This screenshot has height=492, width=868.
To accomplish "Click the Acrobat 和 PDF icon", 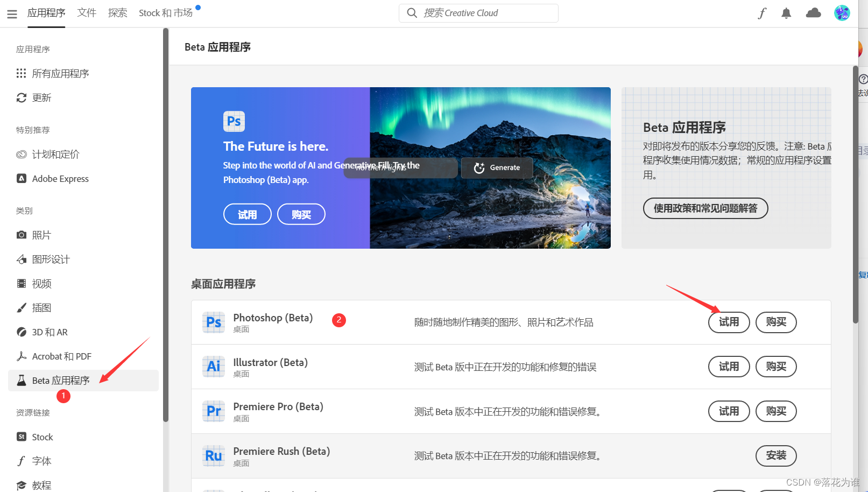I will point(22,356).
